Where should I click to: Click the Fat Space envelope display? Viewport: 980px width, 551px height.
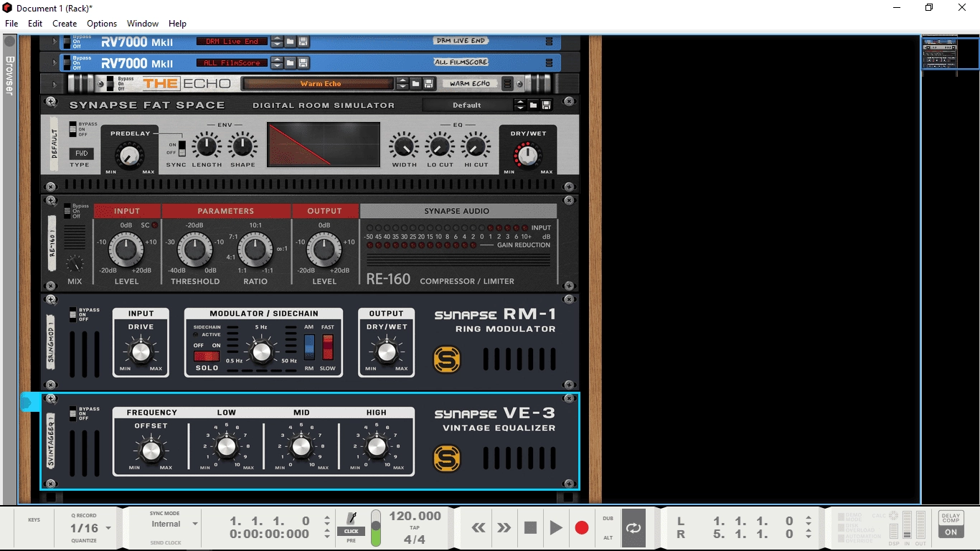(324, 145)
